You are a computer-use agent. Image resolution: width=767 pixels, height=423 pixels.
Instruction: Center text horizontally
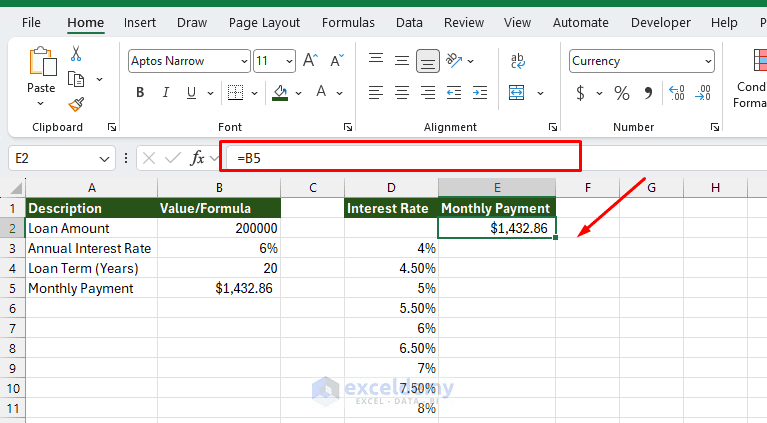pos(402,92)
